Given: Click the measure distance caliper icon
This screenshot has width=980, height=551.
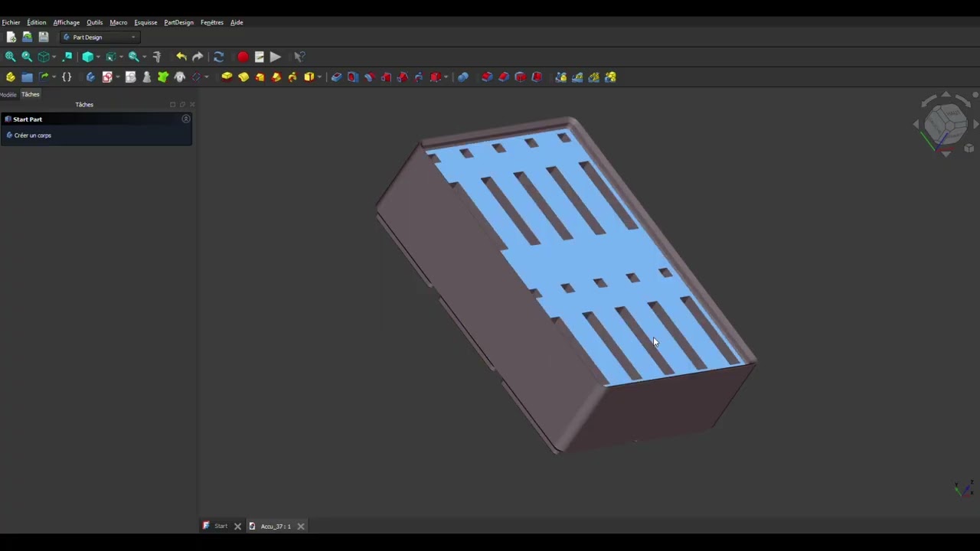Looking at the screenshot, I should pos(158,57).
